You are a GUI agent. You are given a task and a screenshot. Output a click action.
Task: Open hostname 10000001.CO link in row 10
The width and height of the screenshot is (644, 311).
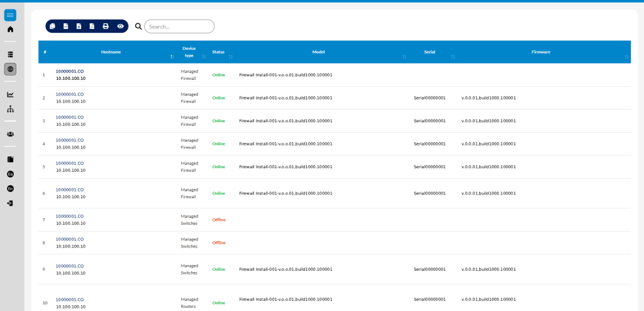(x=70, y=300)
